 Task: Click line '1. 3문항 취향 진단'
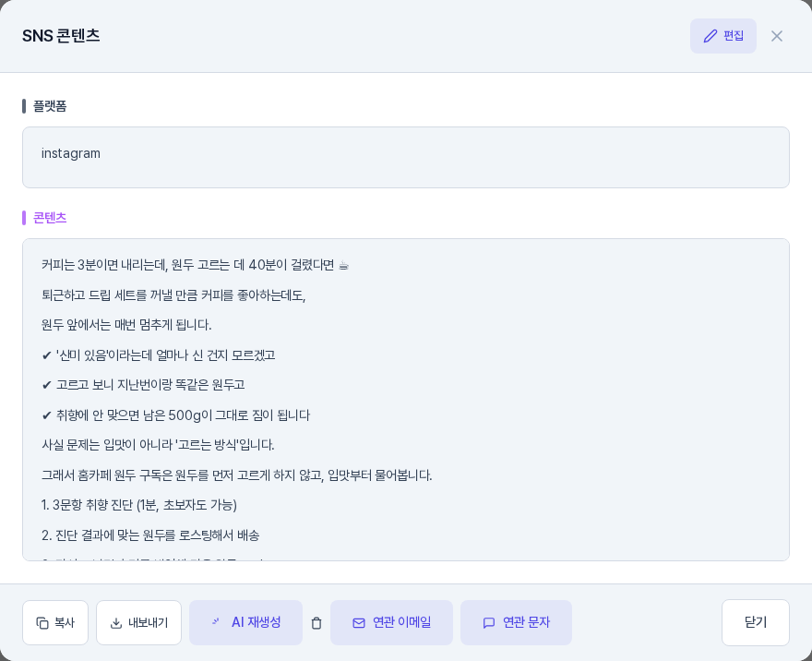click(x=139, y=505)
